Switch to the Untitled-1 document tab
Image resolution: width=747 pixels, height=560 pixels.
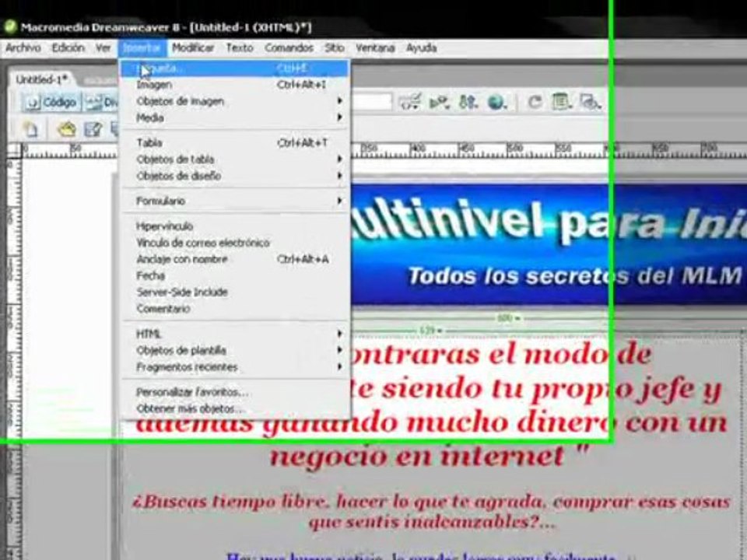coord(41,79)
